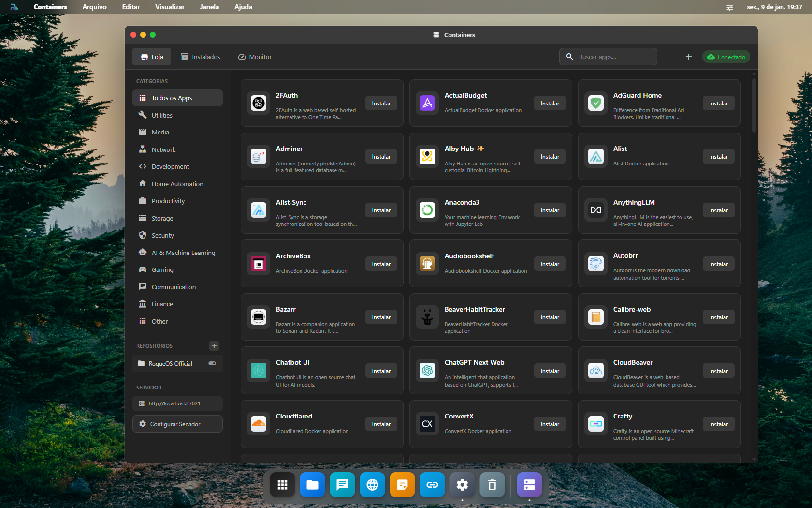Screen dimensions: 812x508
Task: Click the Audiobookshelf app icon
Action: click(427, 264)
